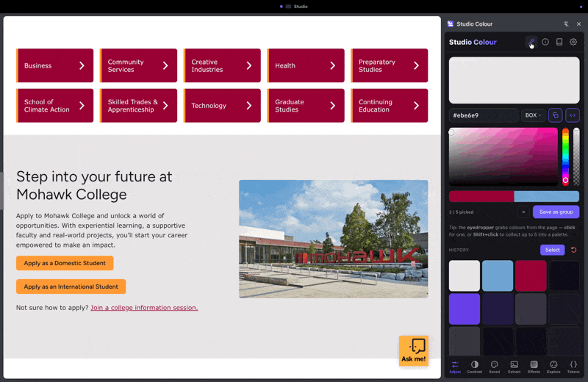Click the large colour preview box
Viewport: 588px width, 382px height.
point(514,80)
